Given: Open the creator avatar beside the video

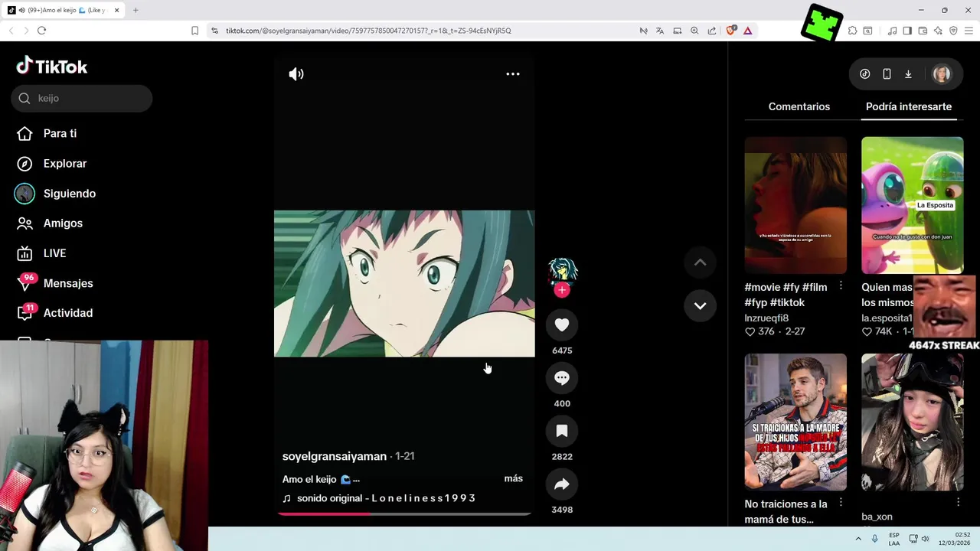Looking at the screenshot, I should point(562,271).
